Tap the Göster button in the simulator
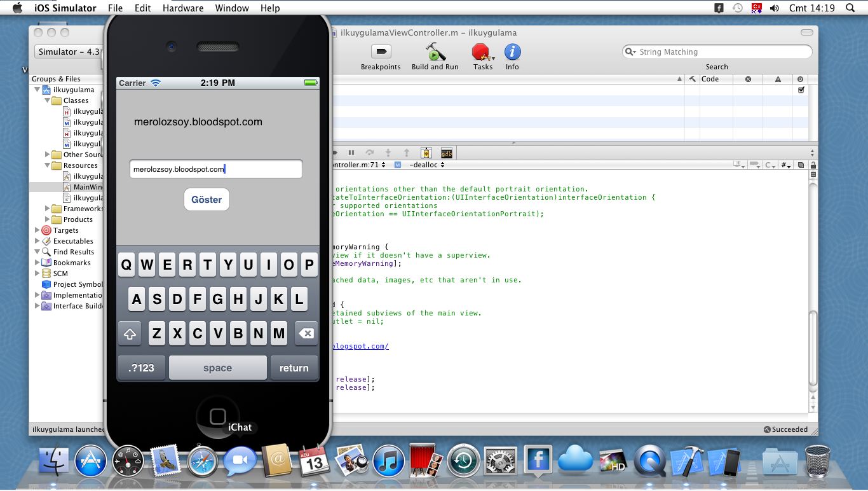The image size is (868, 491). [x=207, y=199]
